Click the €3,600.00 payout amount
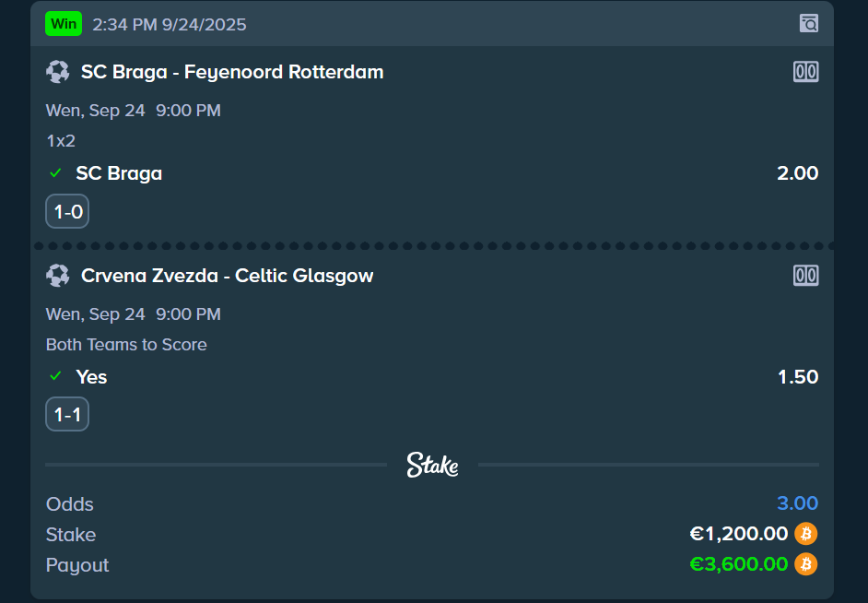This screenshot has height=603, width=868. click(738, 564)
